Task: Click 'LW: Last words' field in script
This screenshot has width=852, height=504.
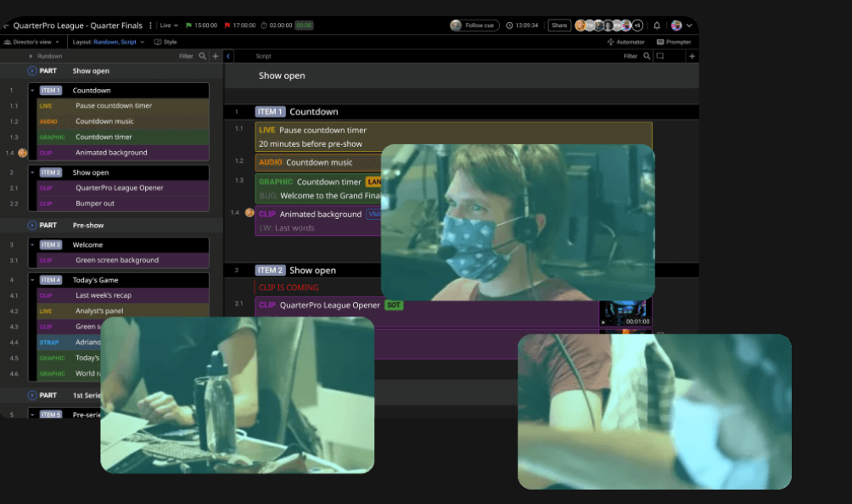Action: (x=287, y=228)
